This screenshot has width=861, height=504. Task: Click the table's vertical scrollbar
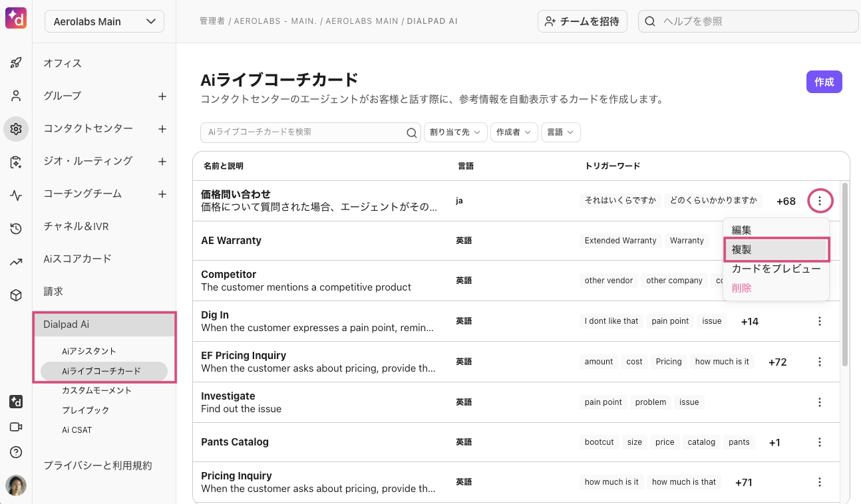[x=844, y=274]
